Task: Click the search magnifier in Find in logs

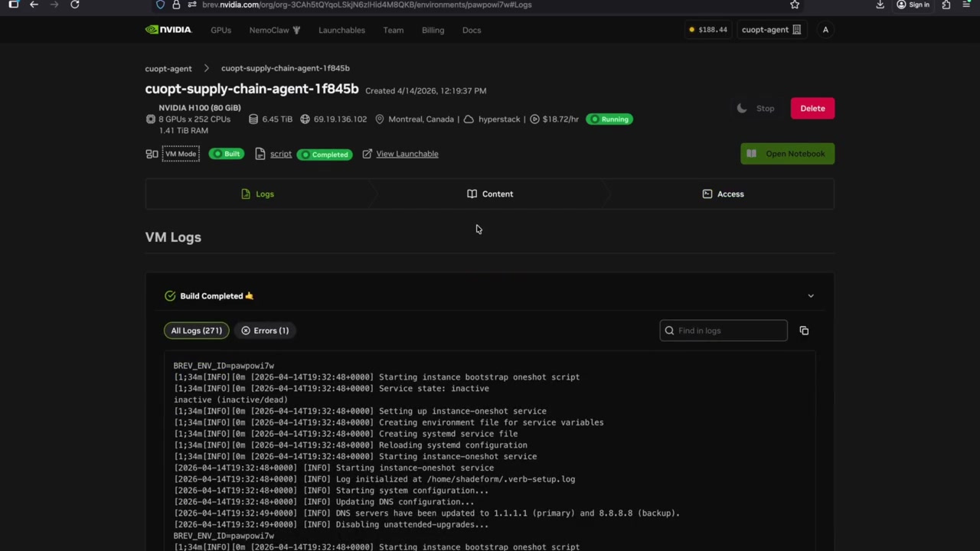Action: click(x=669, y=331)
